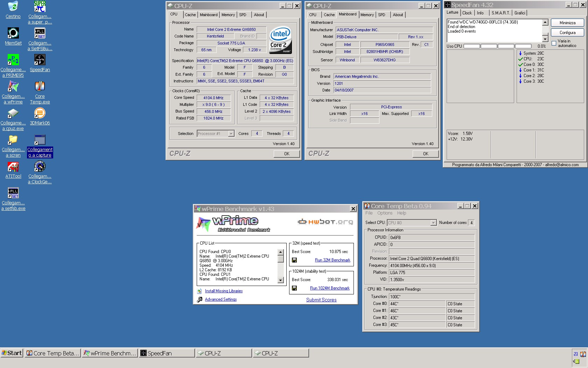Open the Core Temp.exe desktop icon

tap(40, 86)
